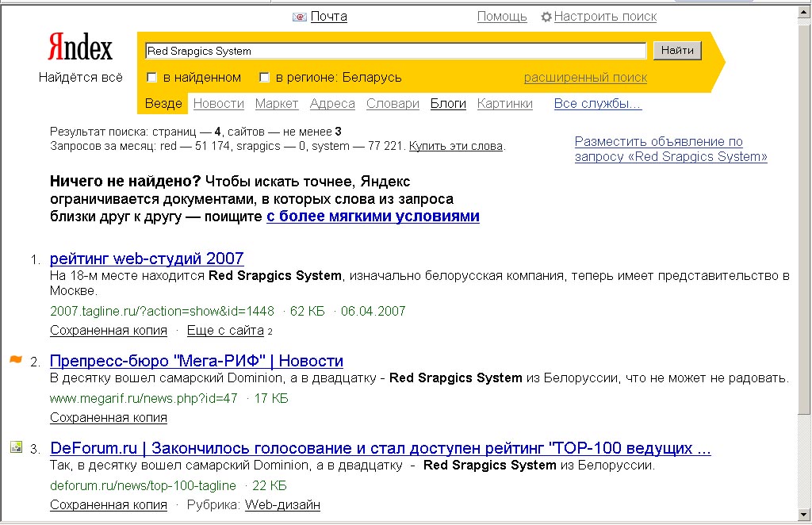Click the Web-дизайн category link
This screenshot has height=525, width=812.
[283, 505]
